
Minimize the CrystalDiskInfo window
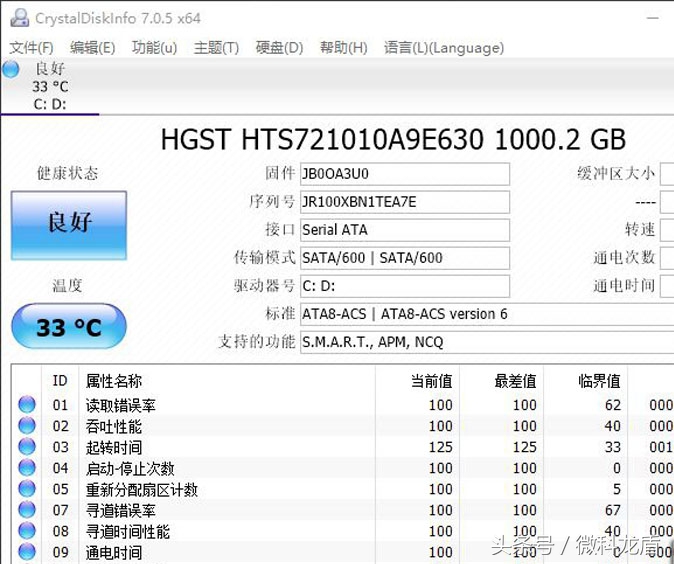coord(653,18)
